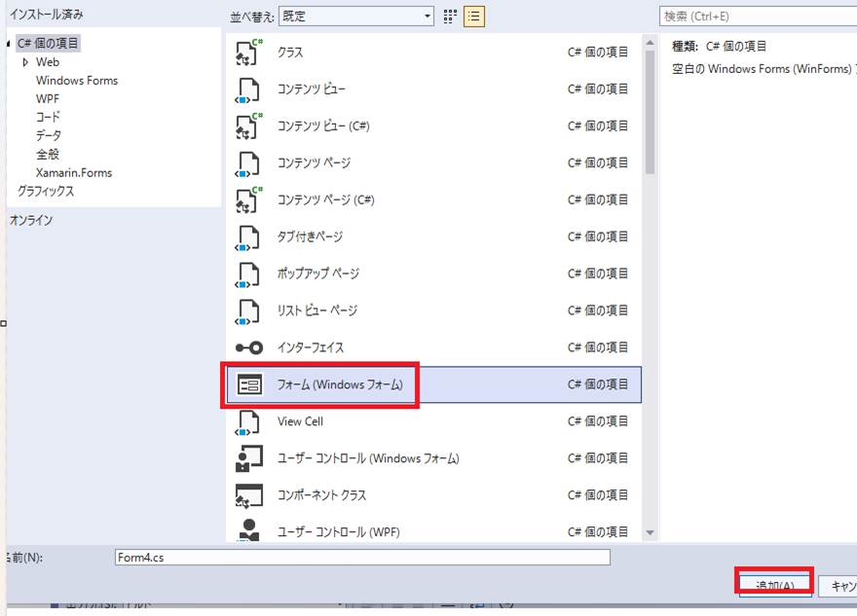Open the オンライン section

pos(31,221)
